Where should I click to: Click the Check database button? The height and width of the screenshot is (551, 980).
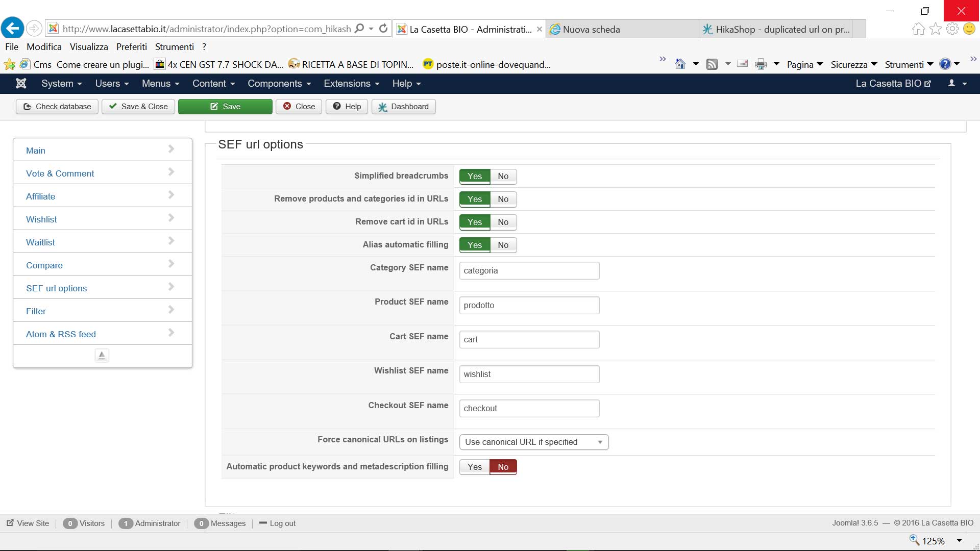pos(57,107)
